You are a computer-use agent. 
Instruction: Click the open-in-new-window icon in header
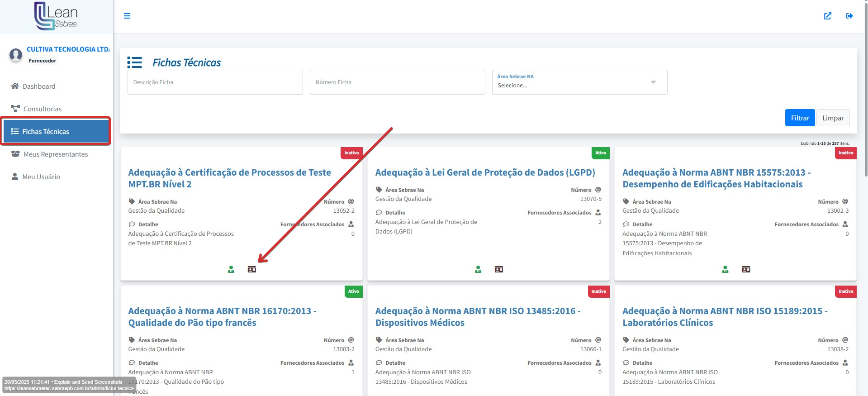tap(827, 16)
